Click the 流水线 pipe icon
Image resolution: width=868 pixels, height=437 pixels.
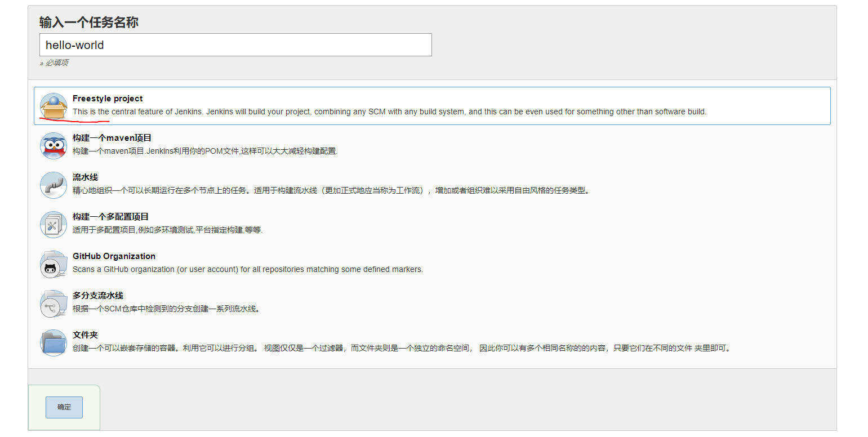[54, 185]
